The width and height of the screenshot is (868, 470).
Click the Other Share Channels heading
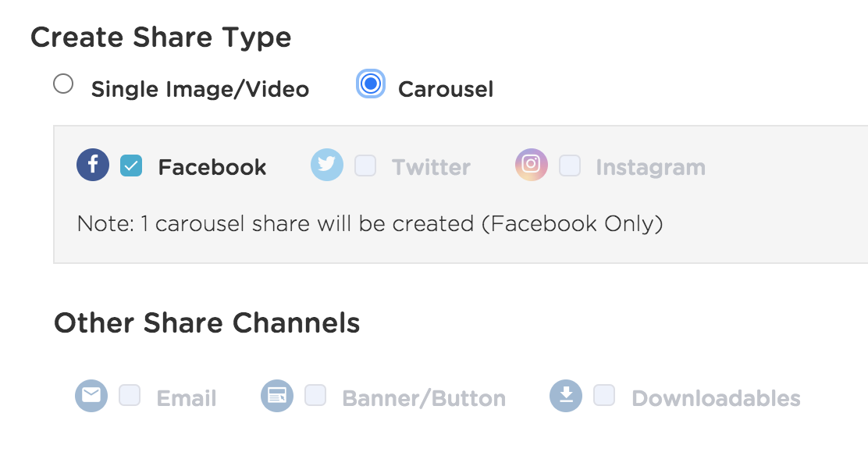(x=207, y=322)
